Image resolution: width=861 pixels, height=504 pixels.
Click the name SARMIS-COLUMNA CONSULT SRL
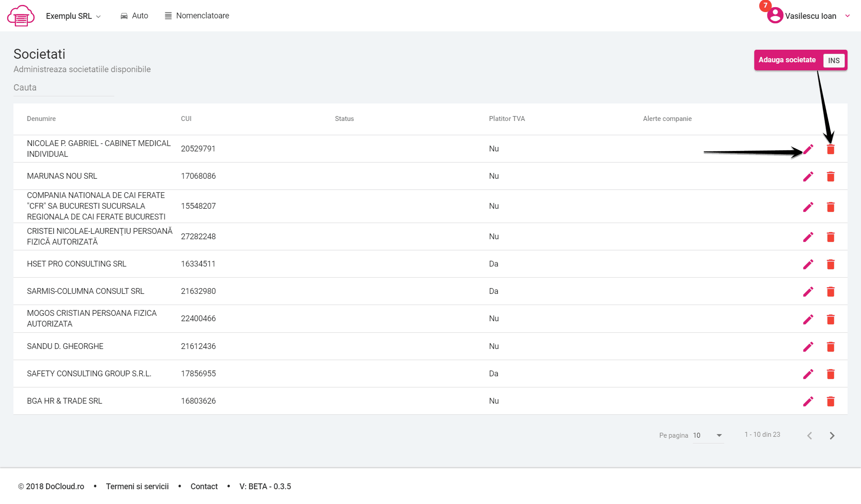tap(86, 291)
